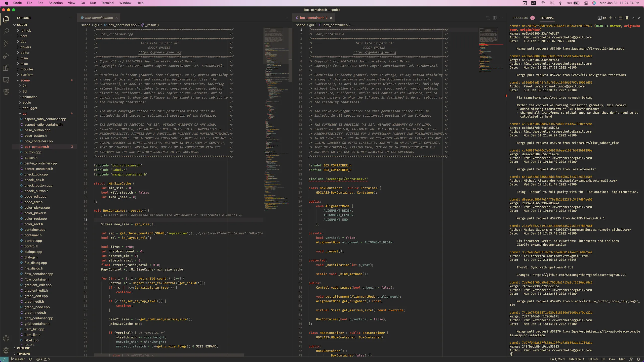Maximize the terminal panel height
The width and height of the screenshot is (644, 362).
[633, 18]
